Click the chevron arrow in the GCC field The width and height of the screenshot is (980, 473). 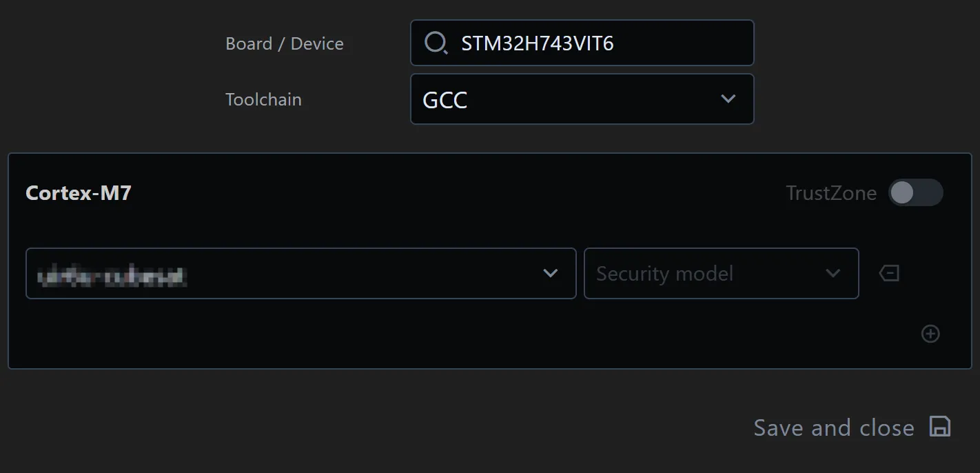click(x=728, y=99)
